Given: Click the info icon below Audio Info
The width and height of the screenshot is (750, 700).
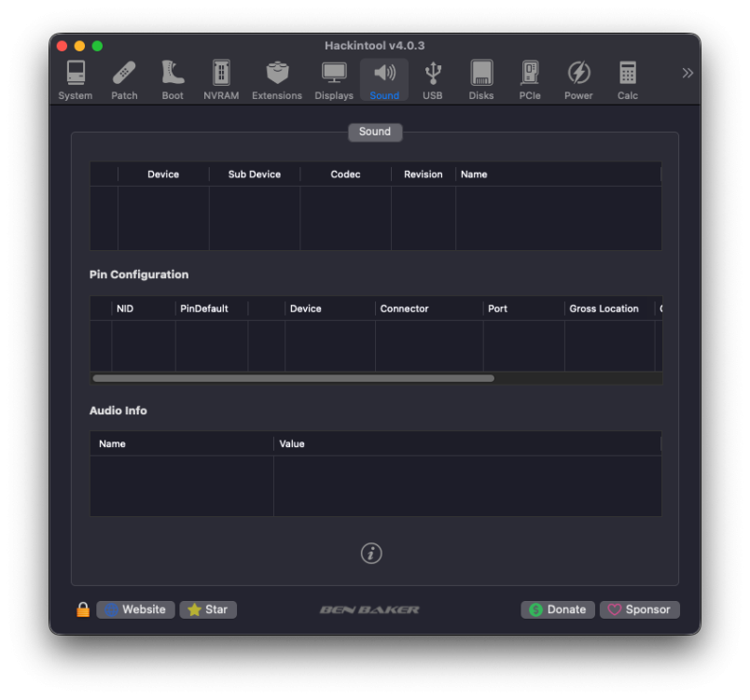Looking at the screenshot, I should pyautogui.click(x=371, y=553).
